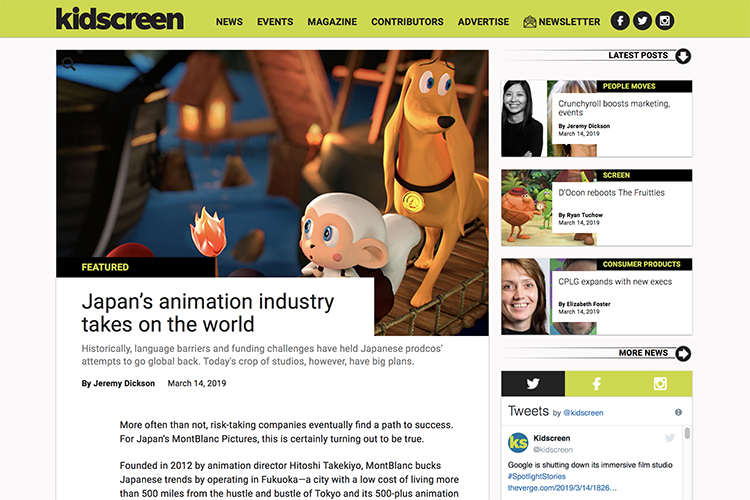Screen dimensions: 750x500
Task: Read D'Ocon reboots The Fruitties story
Action: pyautogui.click(x=611, y=193)
